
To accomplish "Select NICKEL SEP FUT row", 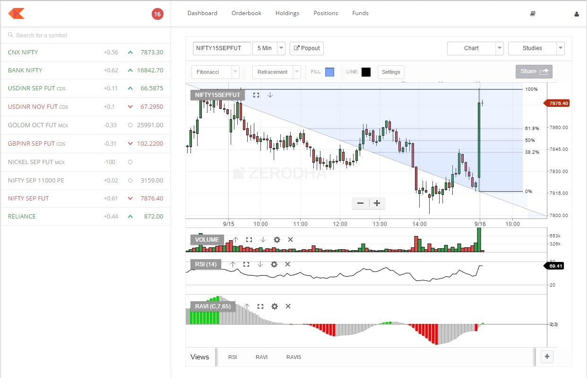I will point(86,162).
